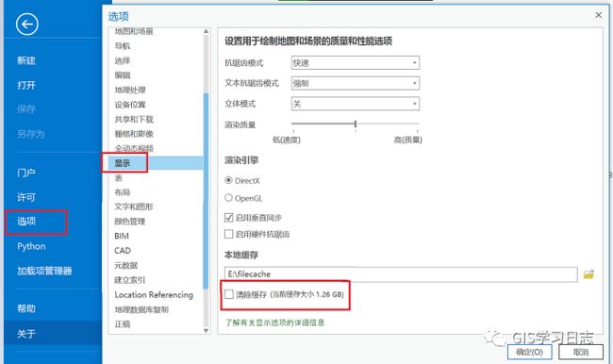Select 全动态视频 in the options list

point(134,149)
